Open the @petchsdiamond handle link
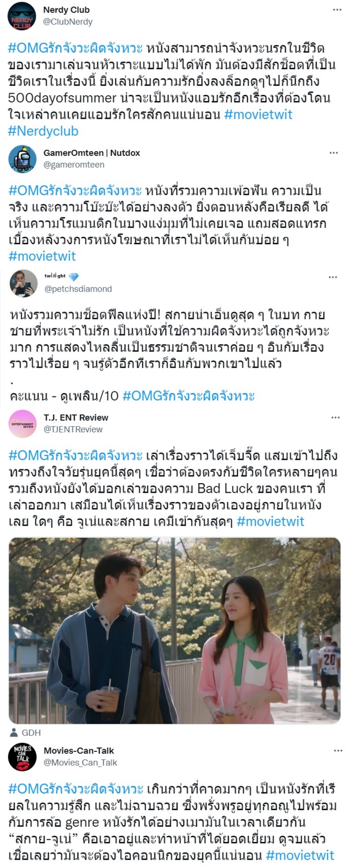 click(x=78, y=289)
